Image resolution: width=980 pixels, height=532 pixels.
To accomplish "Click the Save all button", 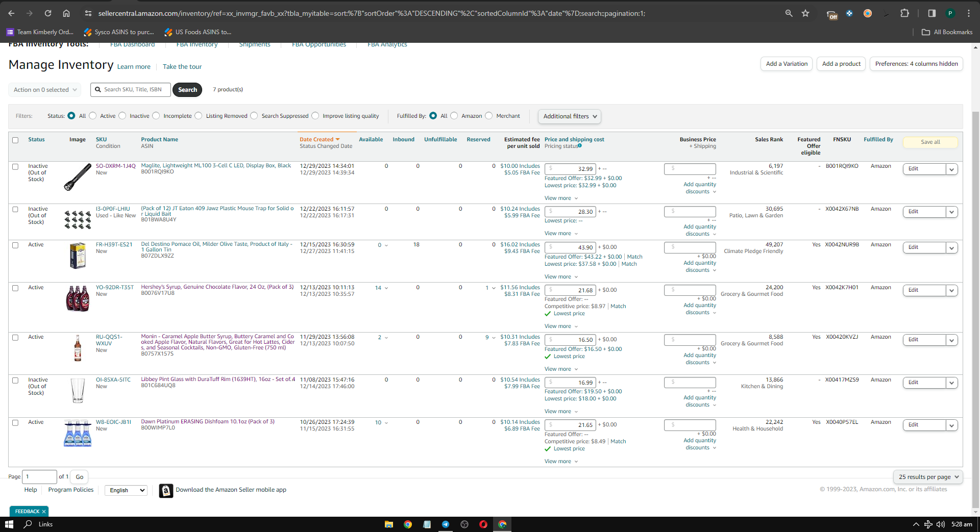I will pos(930,142).
